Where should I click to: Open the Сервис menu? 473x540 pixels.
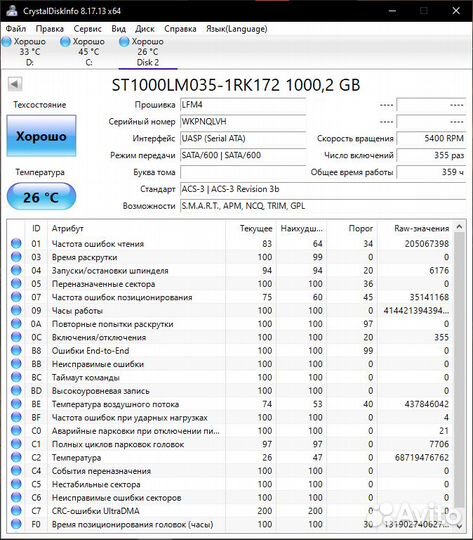coord(88,29)
